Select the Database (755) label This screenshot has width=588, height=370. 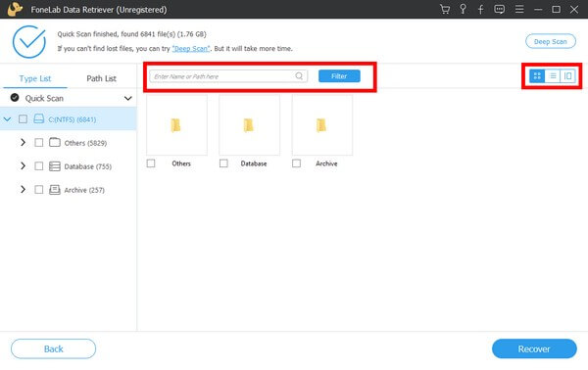[x=88, y=166]
